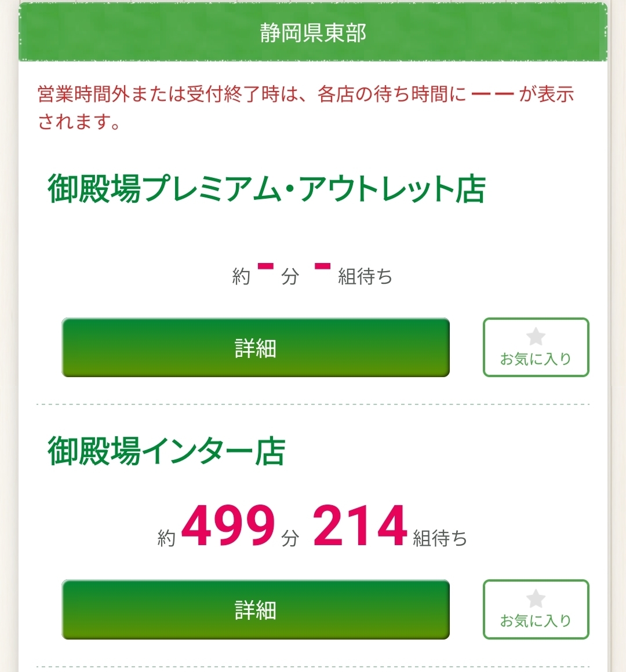Image resolution: width=626 pixels, height=672 pixels.
Task: Click the 499 minutes wait number
Action: pyautogui.click(x=228, y=526)
